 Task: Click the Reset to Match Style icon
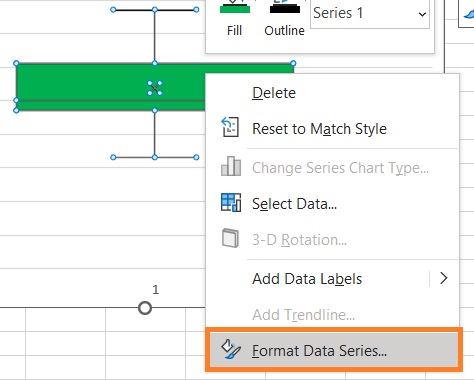click(x=230, y=127)
